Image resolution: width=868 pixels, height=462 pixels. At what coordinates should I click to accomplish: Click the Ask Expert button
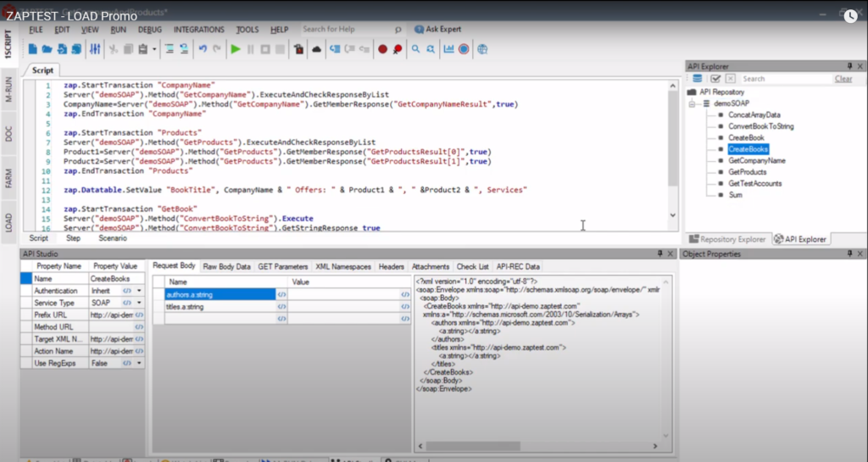pos(438,30)
